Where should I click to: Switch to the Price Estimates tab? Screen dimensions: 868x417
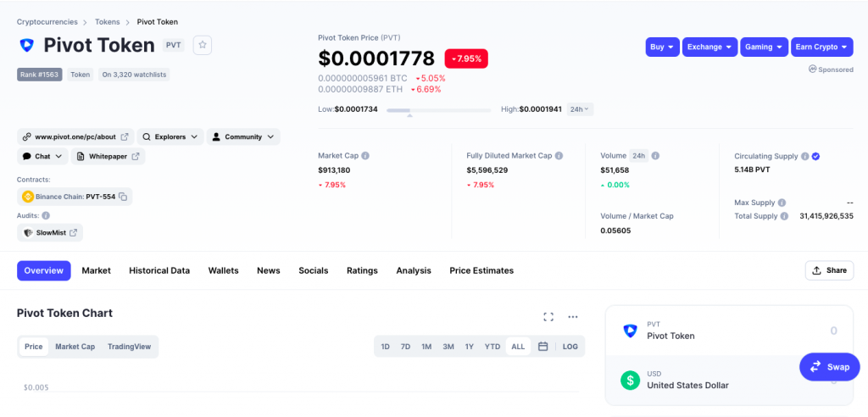click(x=481, y=271)
